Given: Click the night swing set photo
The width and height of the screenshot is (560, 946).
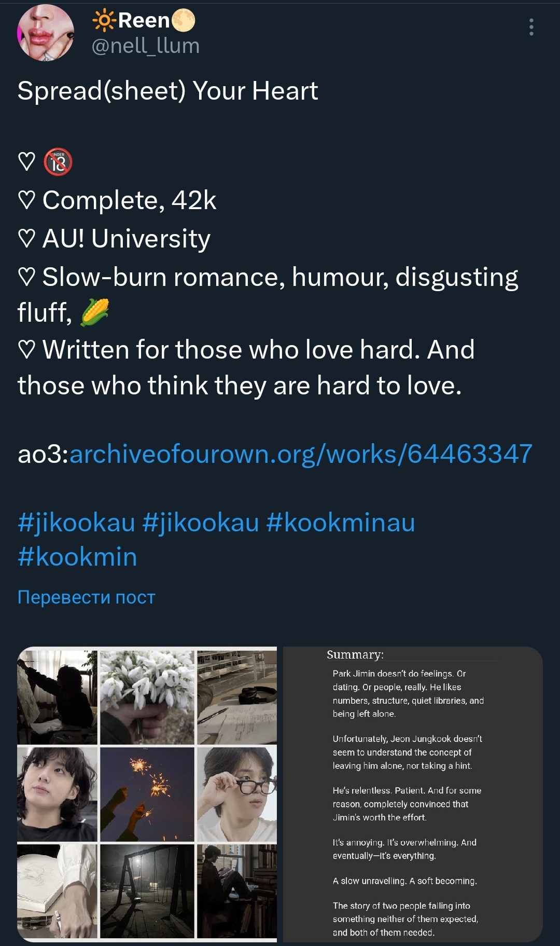Looking at the screenshot, I should pos(147,890).
